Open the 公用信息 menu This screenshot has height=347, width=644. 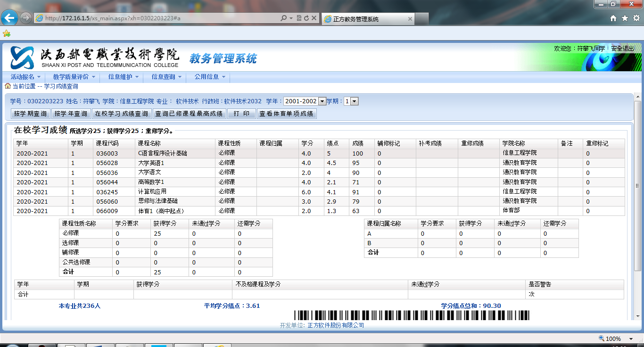point(210,77)
